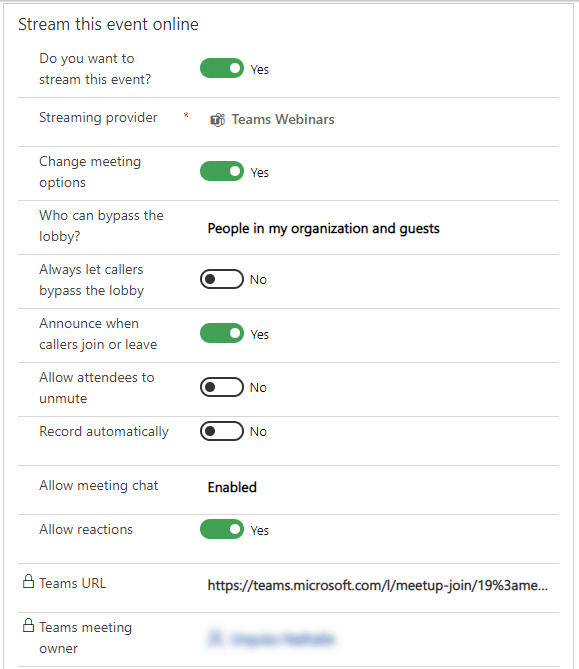Enable Allow attendees to unmute toggle
The image size is (579, 669).
click(222, 387)
